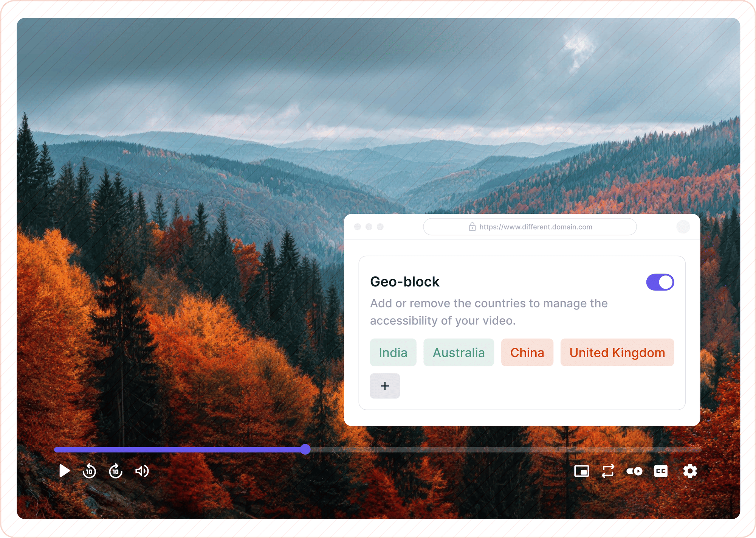Click the different.domain.com address bar
This screenshot has width=756, height=538.
click(530, 227)
